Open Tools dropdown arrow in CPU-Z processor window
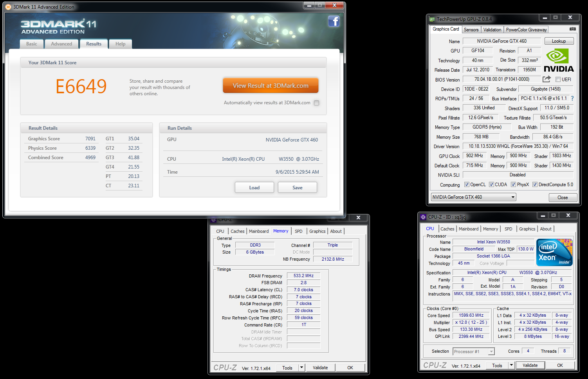The width and height of the screenshot is (588, 379). [511, 365]
